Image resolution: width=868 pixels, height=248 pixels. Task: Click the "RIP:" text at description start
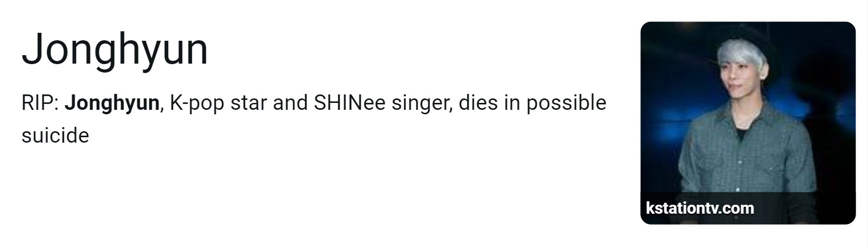[40, 103]
